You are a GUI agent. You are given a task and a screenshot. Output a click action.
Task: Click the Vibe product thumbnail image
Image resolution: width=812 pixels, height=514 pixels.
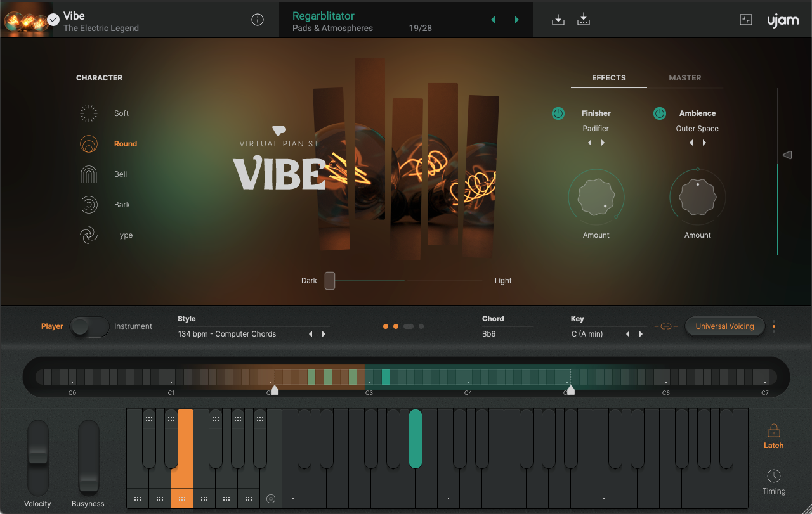point(27,19)
